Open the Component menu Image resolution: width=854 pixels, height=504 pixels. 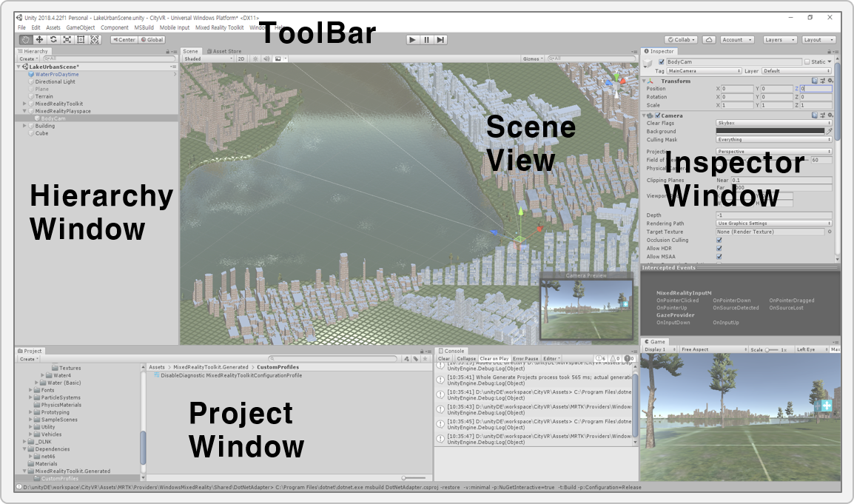pos(115,27)
